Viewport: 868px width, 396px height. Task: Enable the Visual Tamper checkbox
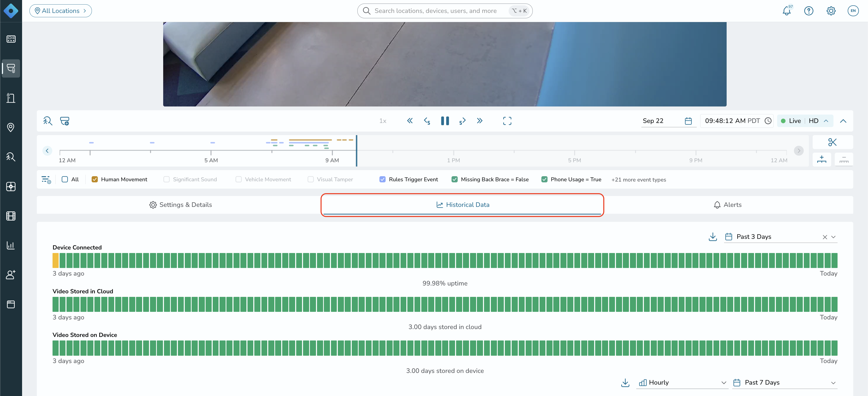tap(311, 179)
